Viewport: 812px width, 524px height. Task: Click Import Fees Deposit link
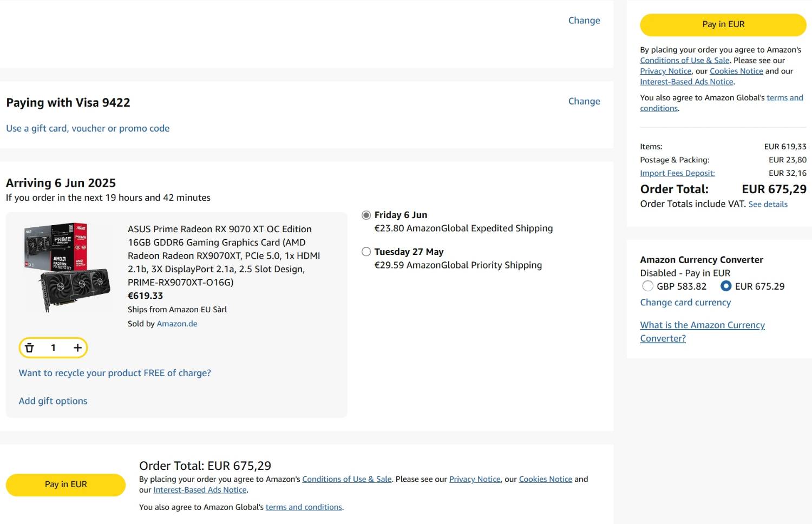(x=677, y=173)
